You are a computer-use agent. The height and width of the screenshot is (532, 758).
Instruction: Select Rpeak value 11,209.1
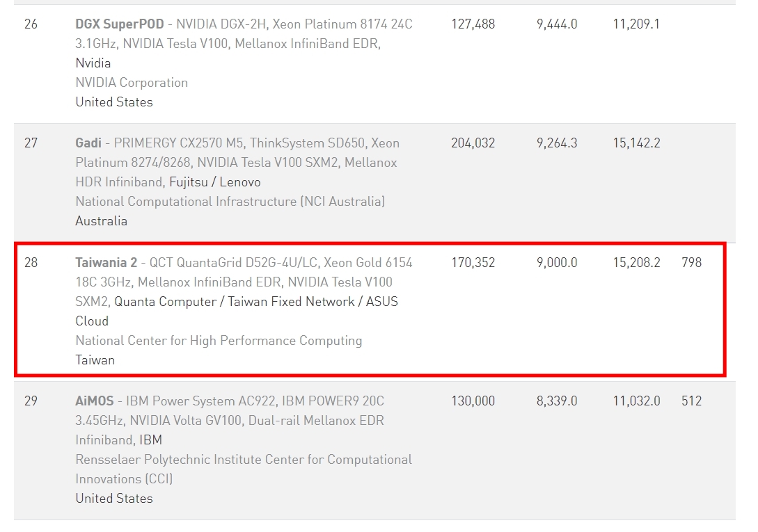pyautogui.click(x=636, y=24)
